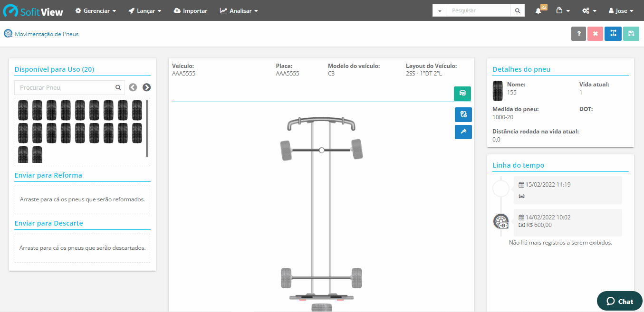This screenshot has width=644, height=312.
Task: Click the blue tire rotation icon button
Action: coord(463,114)
